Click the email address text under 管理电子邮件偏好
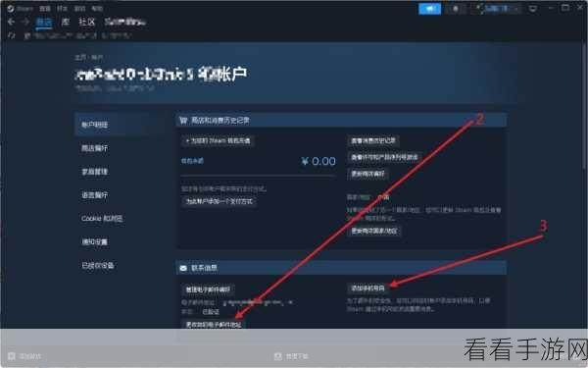The width and height of the screenshot is (588, 368). (258, 302)
